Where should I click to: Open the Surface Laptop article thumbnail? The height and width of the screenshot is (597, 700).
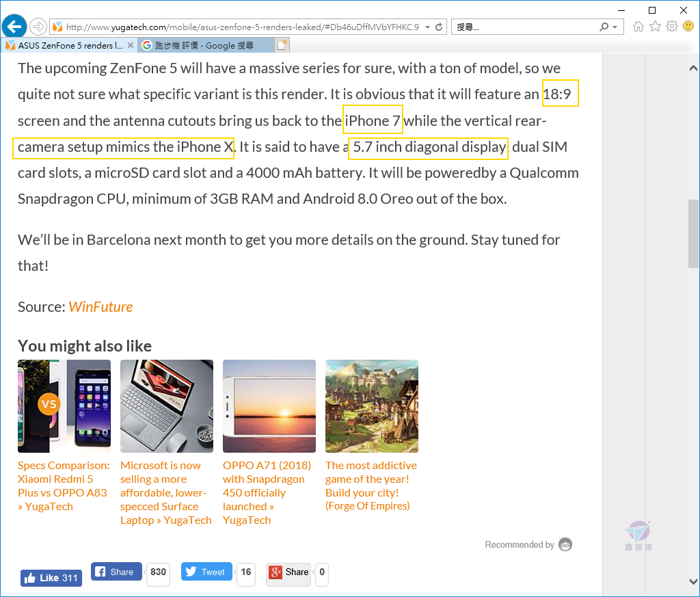167,406
